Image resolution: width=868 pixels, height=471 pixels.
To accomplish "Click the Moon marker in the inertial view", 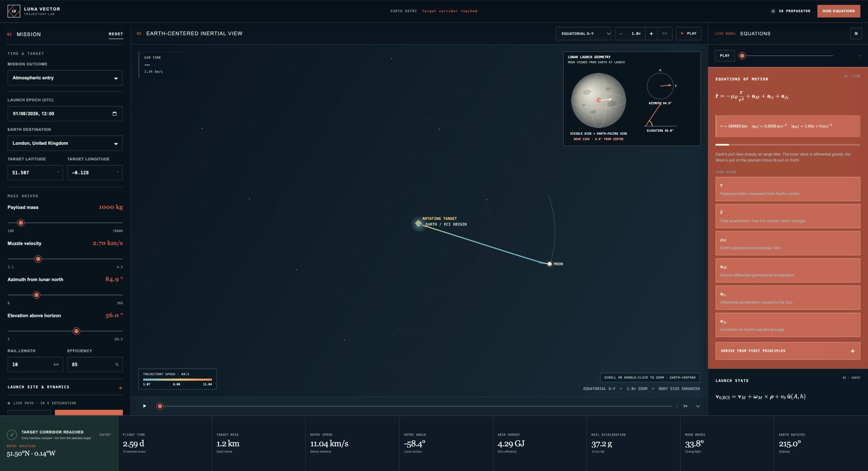I will tap(550, 264).
